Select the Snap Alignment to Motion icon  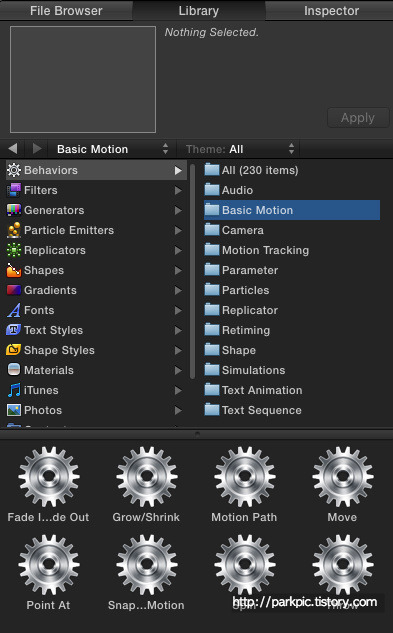click(x=147, y=564)
